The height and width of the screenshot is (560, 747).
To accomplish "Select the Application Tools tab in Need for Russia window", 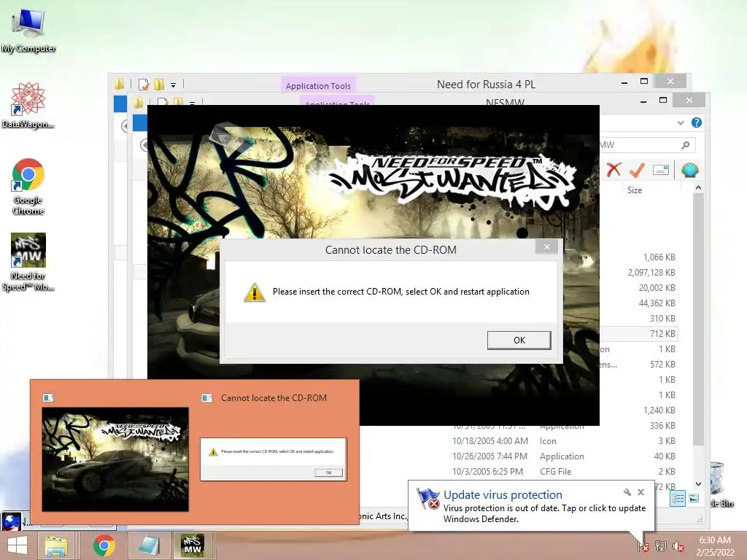I will click(x=318, y=86).
